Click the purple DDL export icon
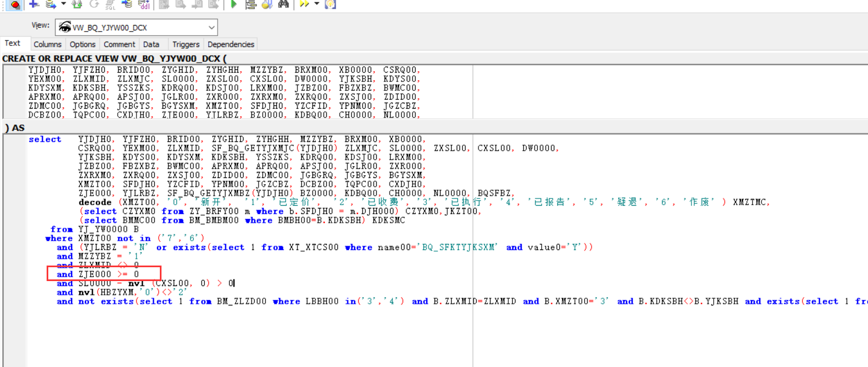868x367 pixels. 144,4
